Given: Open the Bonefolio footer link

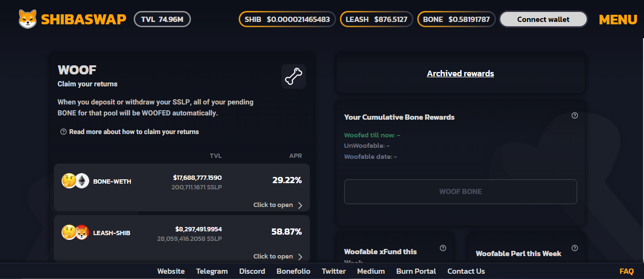Looking at the screenshot, I should pyautogui.click(x=294, y=271).
